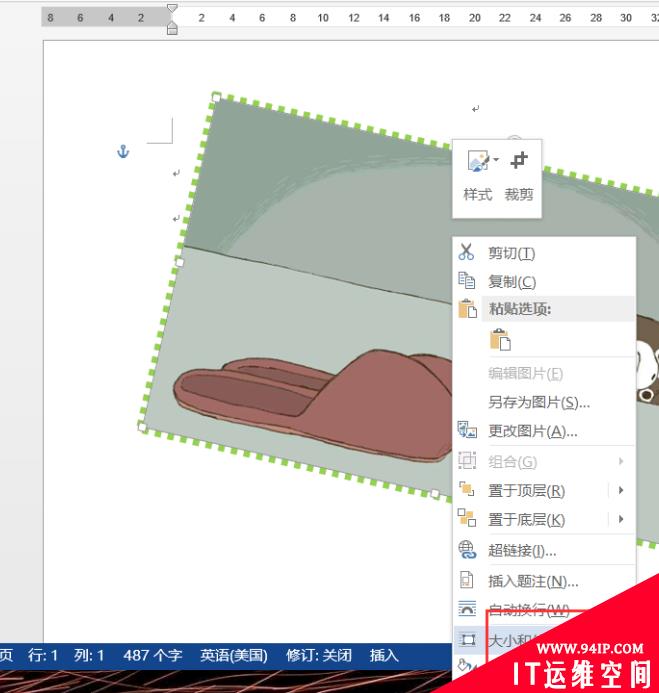Click the insert caption icon
This screenshot has height=693, width=659.
(x=467, y=580)
